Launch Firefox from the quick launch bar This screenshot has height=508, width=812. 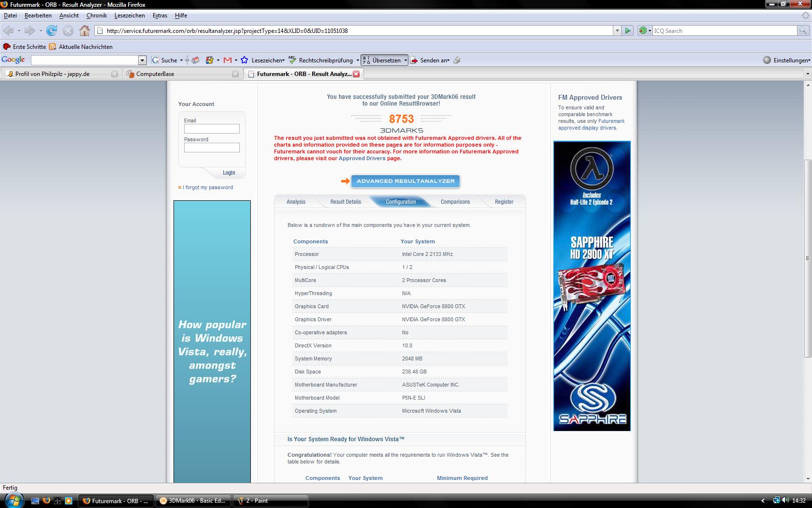(46, 501)
